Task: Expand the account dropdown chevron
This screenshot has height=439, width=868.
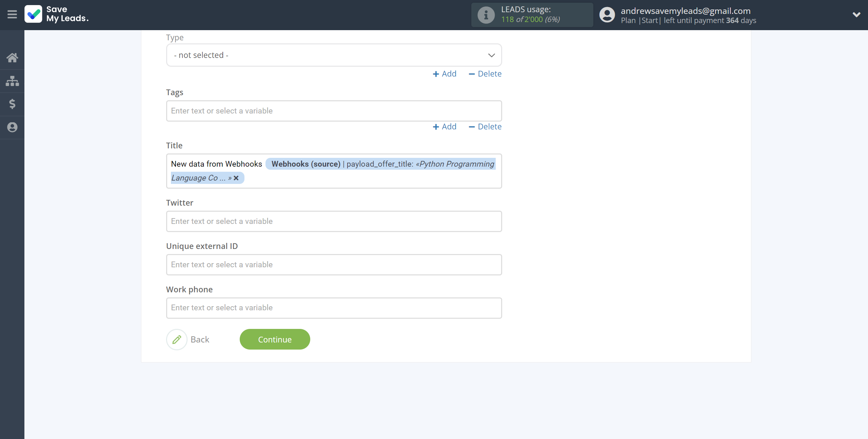Action: [856, 15]
